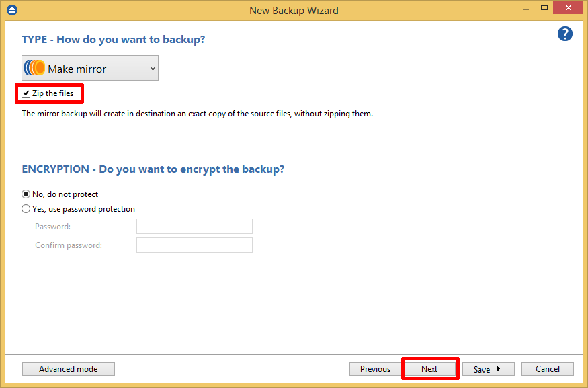The height and width of the screenshot is (388, 588).
Task: Maximize the wizard window
Action: pyautogui.click(x=546, y=7)
